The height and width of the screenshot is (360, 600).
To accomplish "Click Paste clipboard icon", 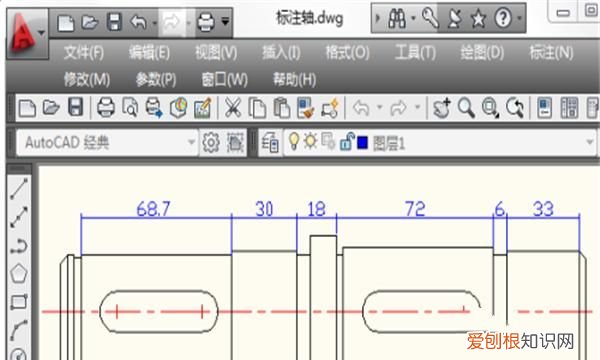I will coord(282,108).
